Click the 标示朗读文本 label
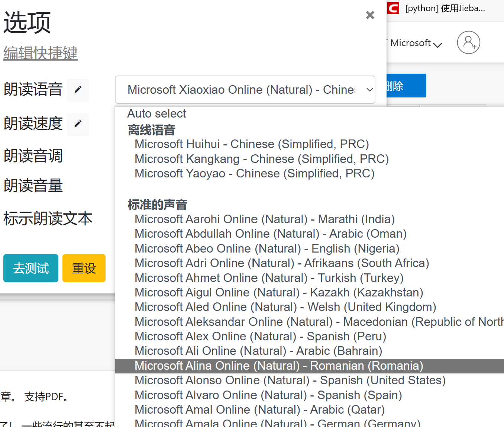504x427 pixels. click(x=48, y=218)
